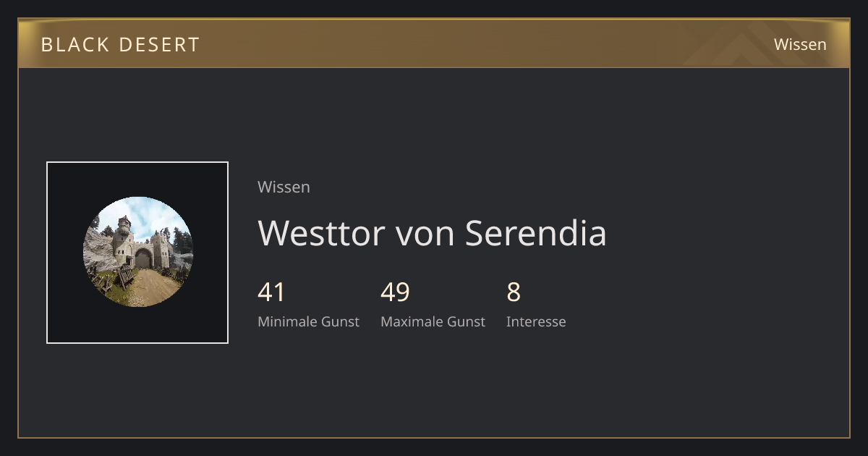Click the Interesse value 8
This screenshot has height=456, width=868.
514,292
